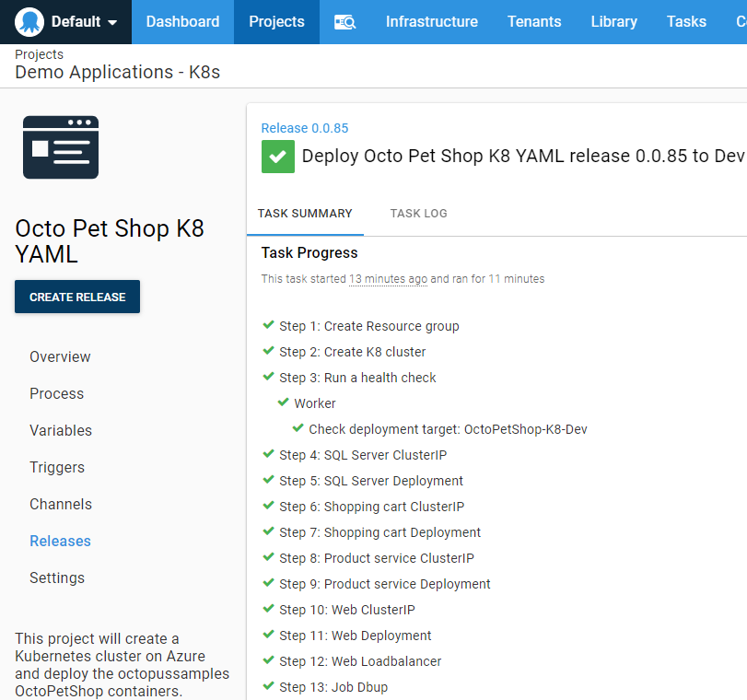Click the project logo window icon
The image size is (747, 700).
coord(61,147)
